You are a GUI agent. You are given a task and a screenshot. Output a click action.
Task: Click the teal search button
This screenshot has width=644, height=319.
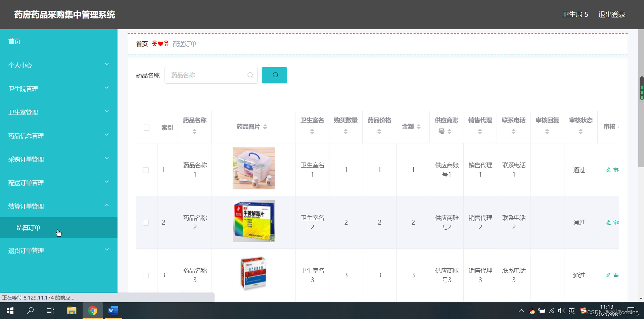click(x=274, y=75)
